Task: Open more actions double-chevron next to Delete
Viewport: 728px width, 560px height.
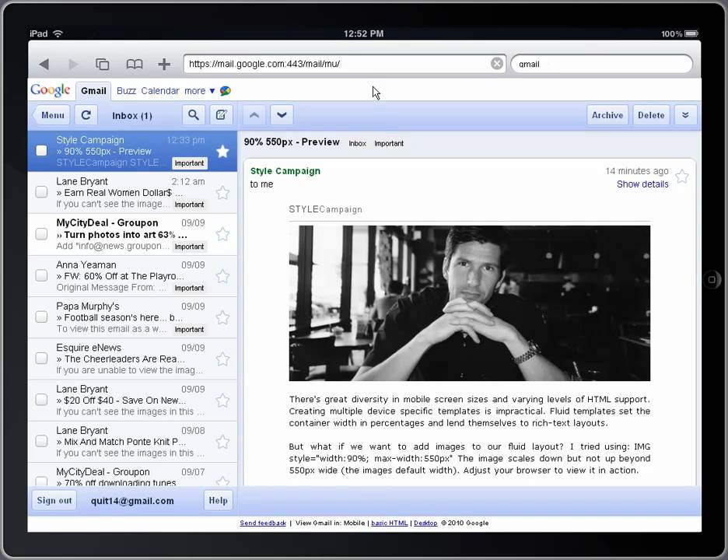Action: (x=685, y=114)
